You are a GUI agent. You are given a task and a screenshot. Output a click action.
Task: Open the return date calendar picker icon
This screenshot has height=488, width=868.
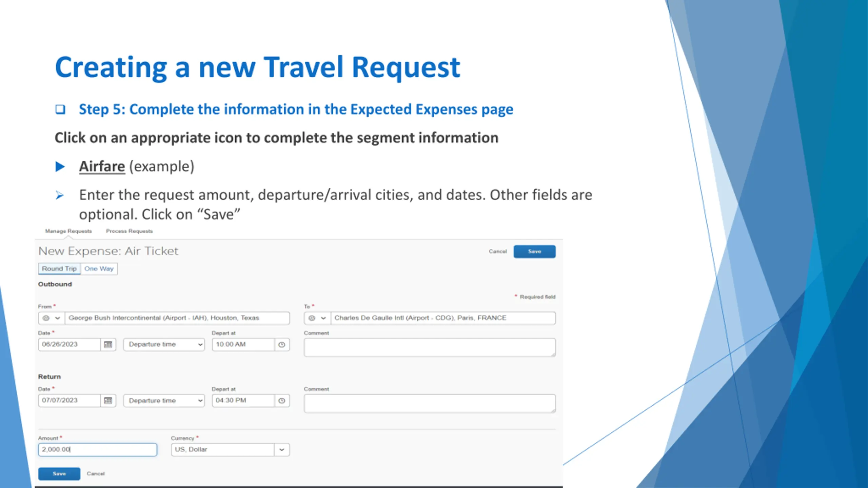(108, 401)
